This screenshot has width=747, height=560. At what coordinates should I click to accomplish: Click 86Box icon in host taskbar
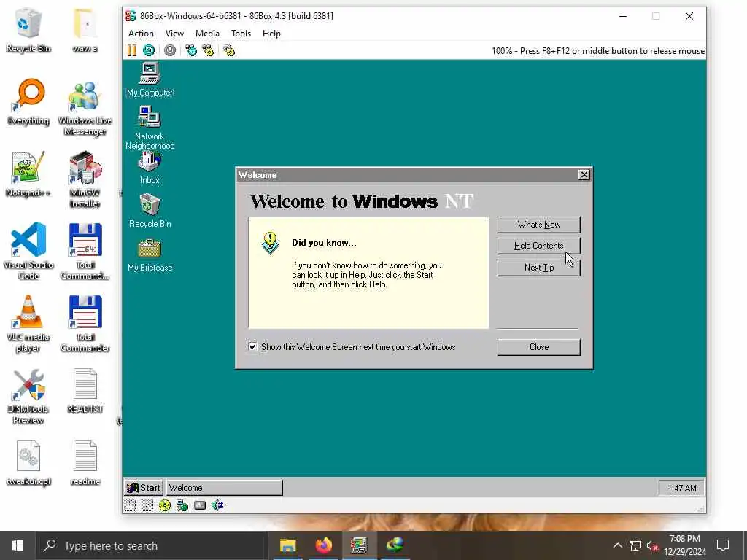click(359, 545)
